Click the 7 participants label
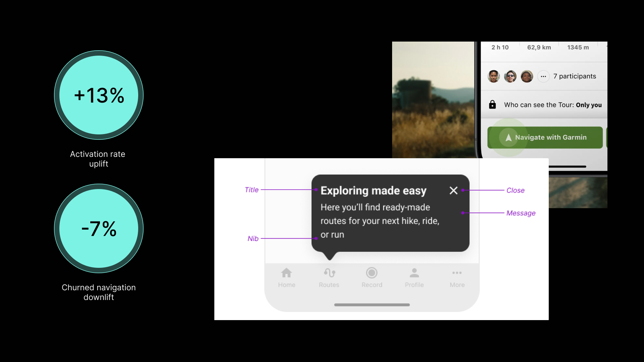Viewport: 644px width, 362px height. [x=575, y=76]
